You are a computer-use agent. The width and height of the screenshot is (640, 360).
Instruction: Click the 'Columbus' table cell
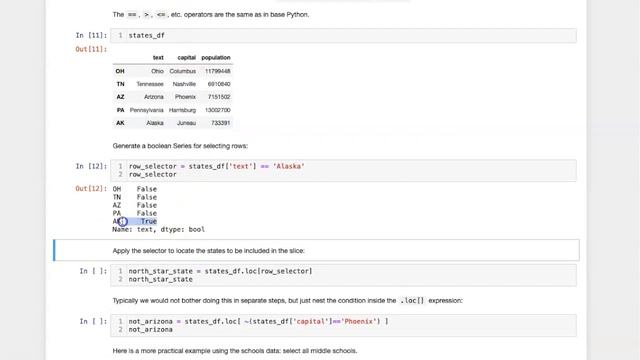(182, 71)
